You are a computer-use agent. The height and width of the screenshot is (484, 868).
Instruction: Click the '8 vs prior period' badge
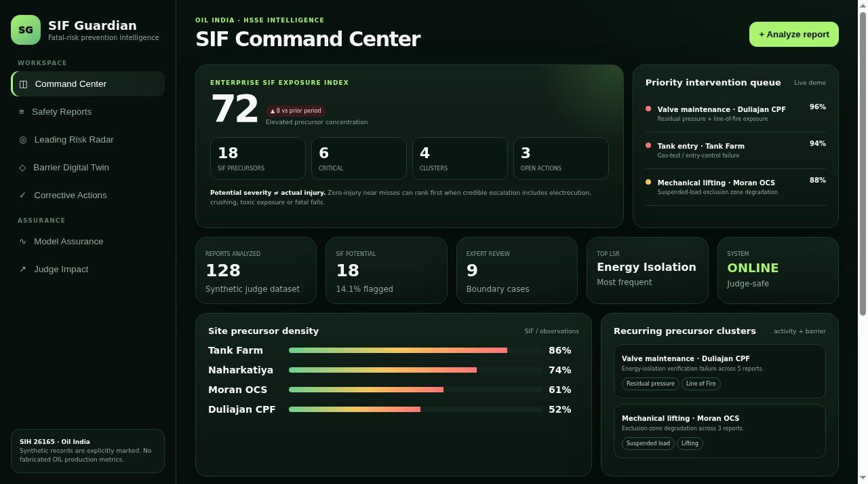coord(296,111)
